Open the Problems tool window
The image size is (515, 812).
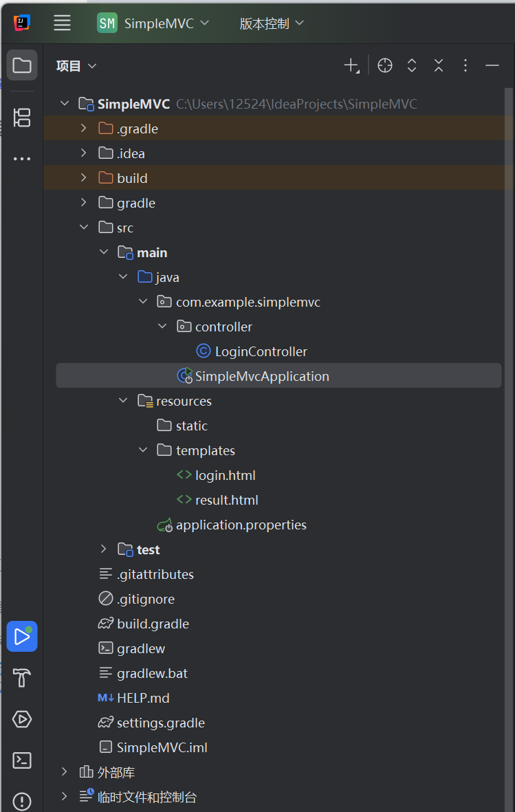[x=21, y=801]
